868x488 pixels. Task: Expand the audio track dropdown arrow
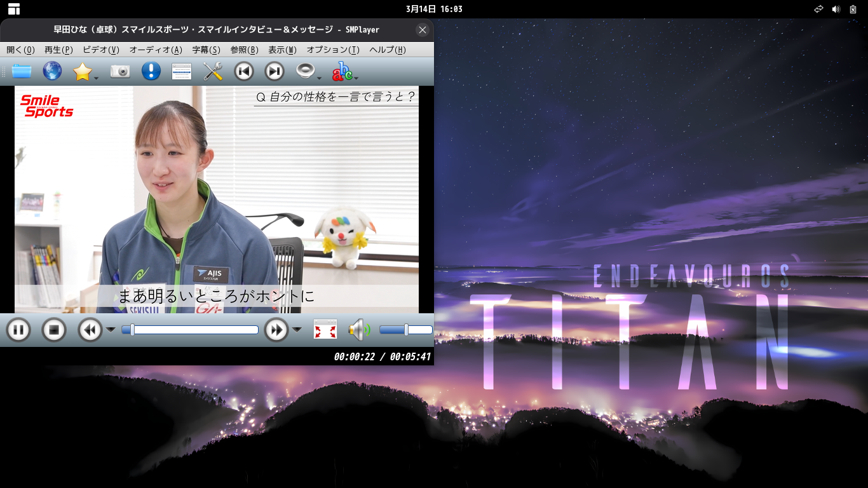click(320, 79)
